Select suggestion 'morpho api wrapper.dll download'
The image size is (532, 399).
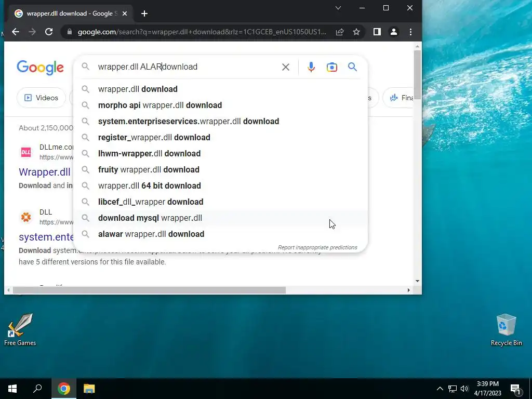click(x=220, y=105)
